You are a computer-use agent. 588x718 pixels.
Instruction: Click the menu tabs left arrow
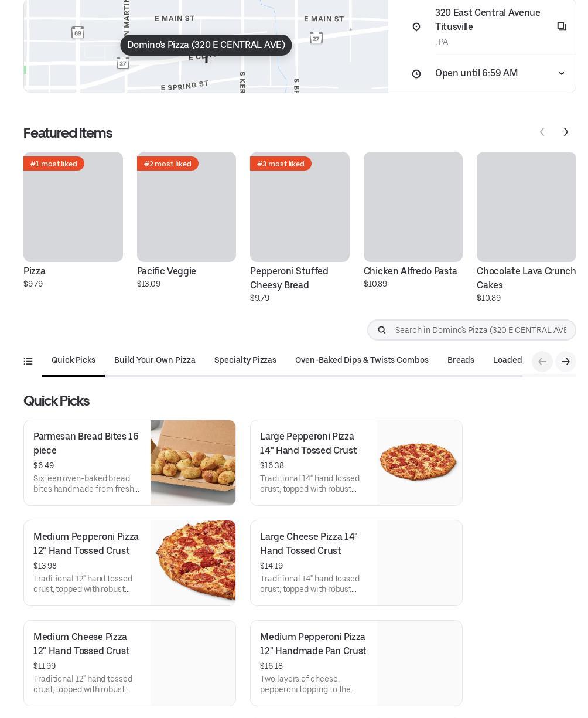click(542, 362)
